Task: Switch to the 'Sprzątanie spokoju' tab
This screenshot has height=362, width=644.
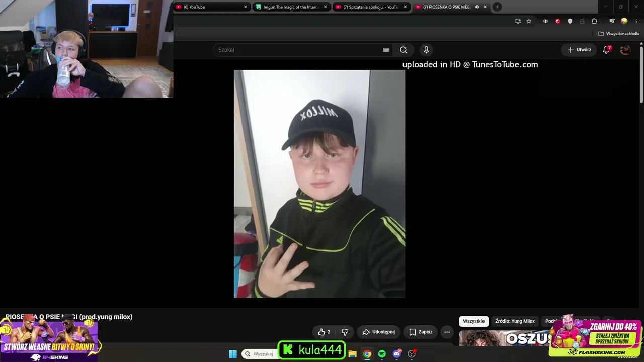Action: click(371, 7)
